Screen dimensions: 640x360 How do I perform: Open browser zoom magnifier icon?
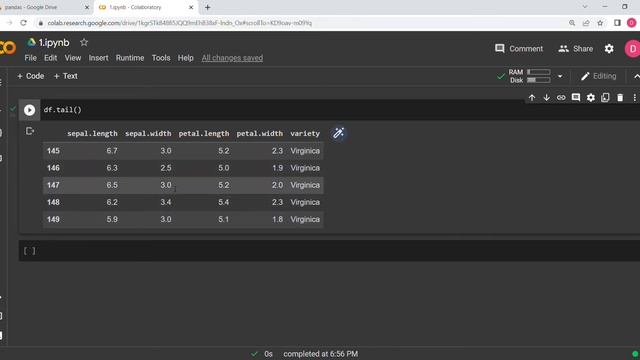tap(572, 23)
